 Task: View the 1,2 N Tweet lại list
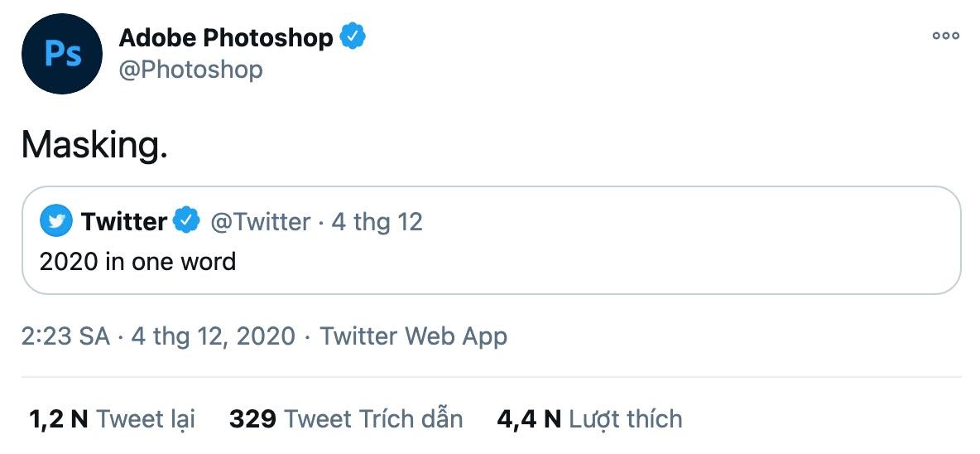coord(112,418)
